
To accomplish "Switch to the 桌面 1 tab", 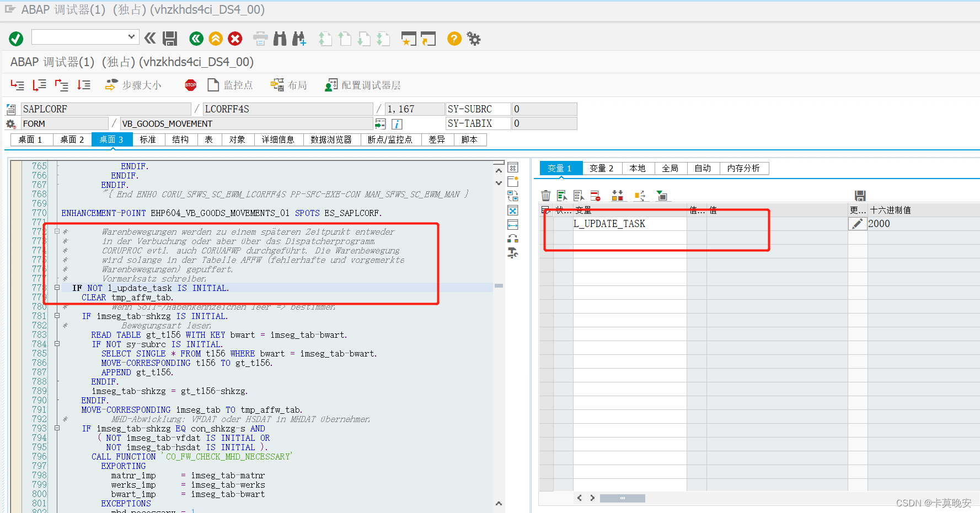I will 30,140.
